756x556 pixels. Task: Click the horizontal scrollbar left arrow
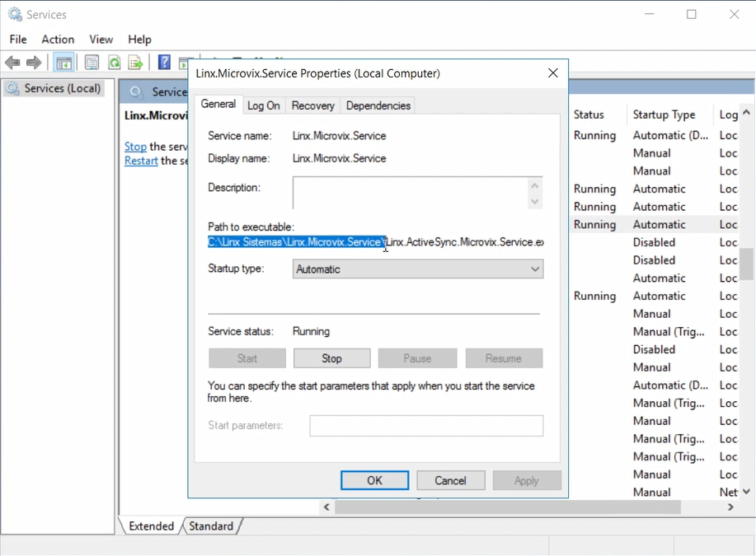(326, 507)
